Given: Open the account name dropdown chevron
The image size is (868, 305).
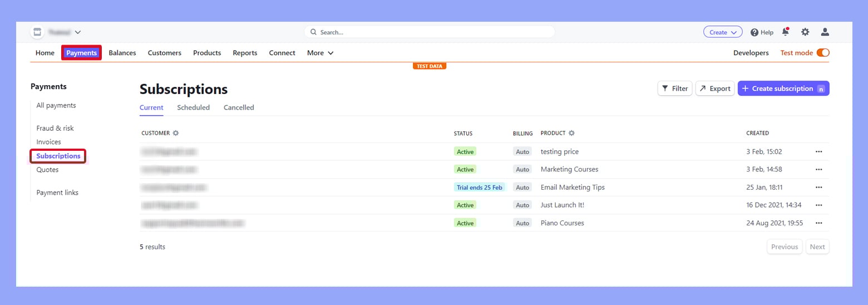Looking at the screenshot, I should coord(78,32).
